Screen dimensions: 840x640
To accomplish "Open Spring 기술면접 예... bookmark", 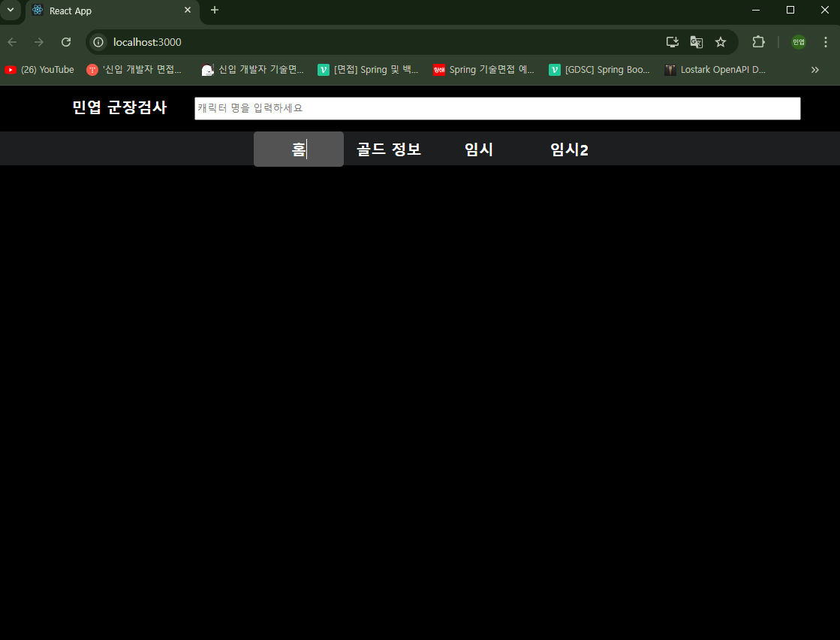I will pyautogui.click(x=483, y=70).
